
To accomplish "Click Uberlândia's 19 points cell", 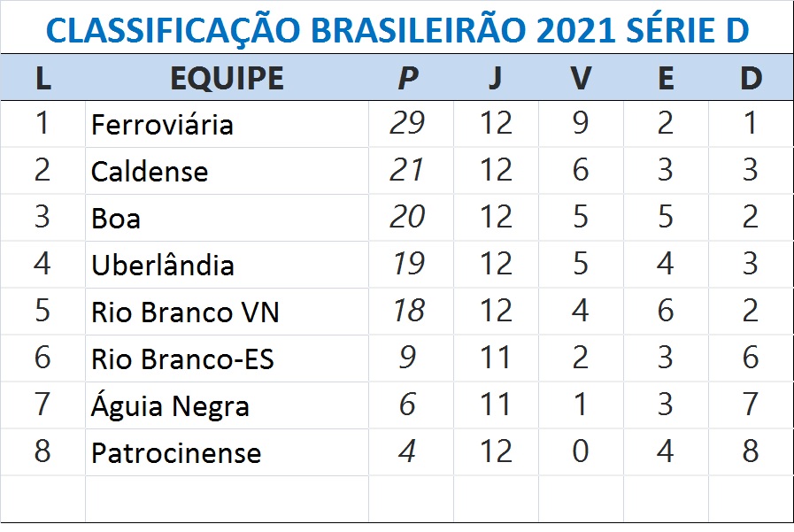I will [x=408, y=264].
